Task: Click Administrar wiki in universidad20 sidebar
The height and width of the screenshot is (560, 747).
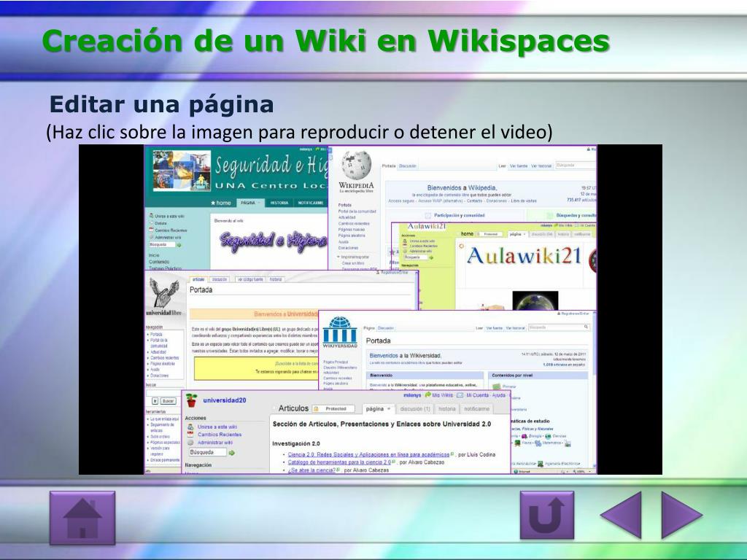Action: tap(215, 443)
